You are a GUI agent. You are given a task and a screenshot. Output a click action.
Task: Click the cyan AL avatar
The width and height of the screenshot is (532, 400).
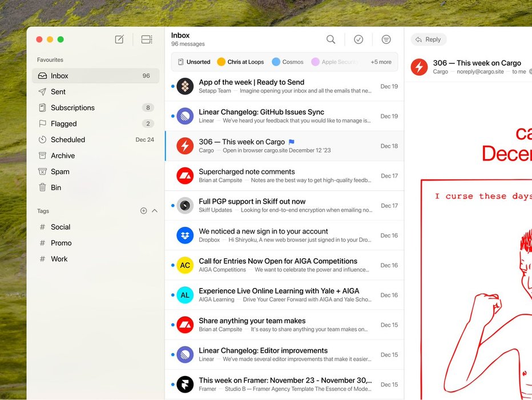tap(185, 295)
